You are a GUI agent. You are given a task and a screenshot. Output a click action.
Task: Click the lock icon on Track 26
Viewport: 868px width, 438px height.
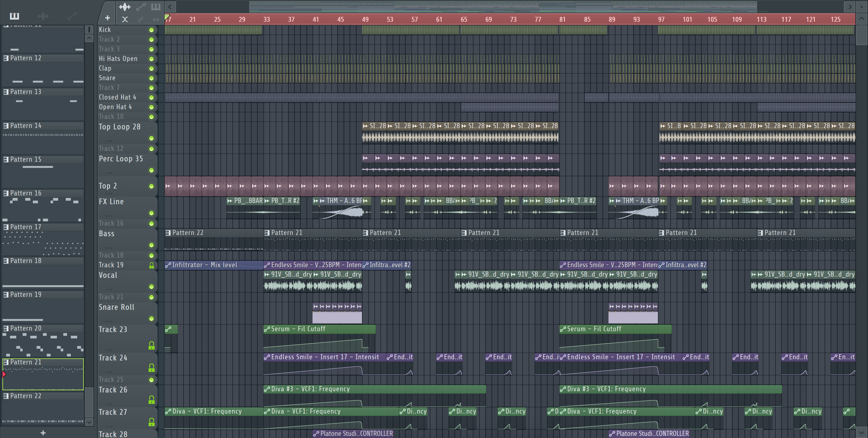pos(152,400)
